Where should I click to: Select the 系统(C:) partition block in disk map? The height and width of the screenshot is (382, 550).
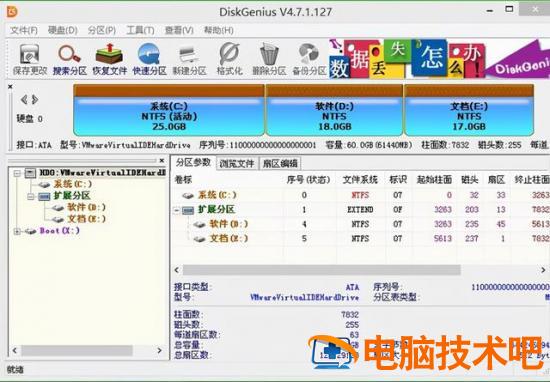(x=169, y=110)
